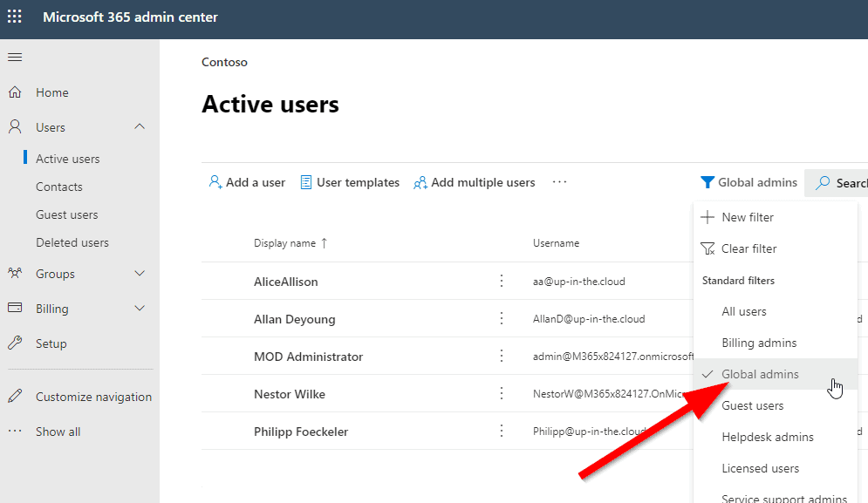Click the Users person icon
868x503 pixels.
(x=15, y=126)
